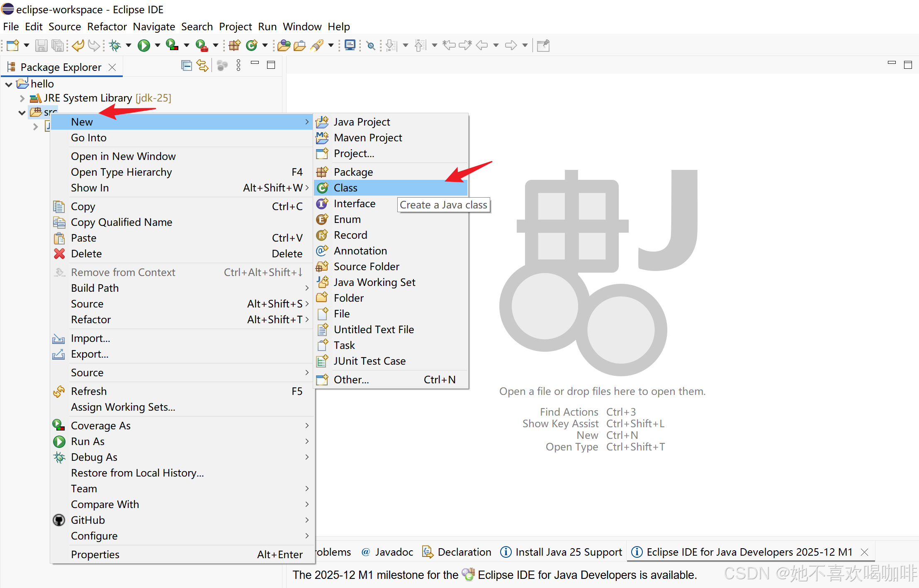Click Collapse All in Package Explorer
The image size is (919, 588).
[186, 65]
